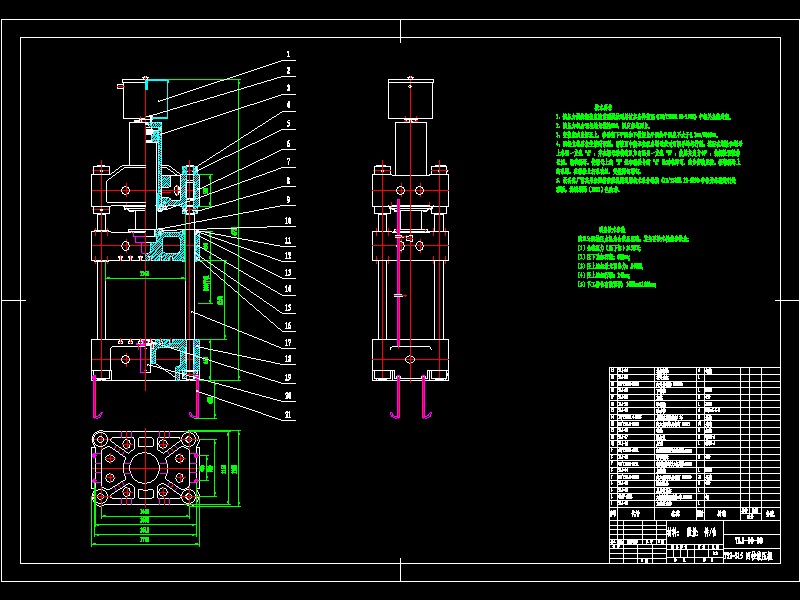Select part callout number 7

click(288, 162)
